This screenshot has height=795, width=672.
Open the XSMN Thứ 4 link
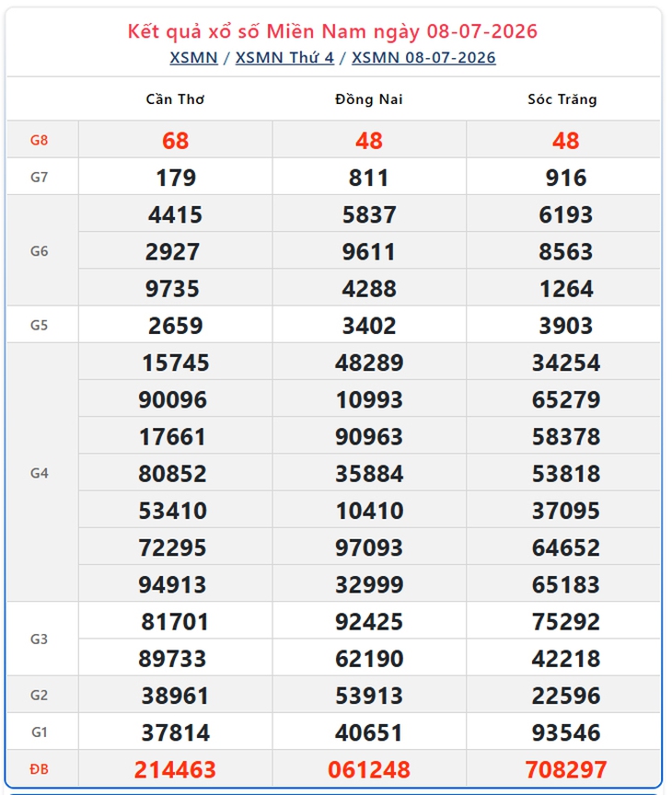(x=284, y=58)
